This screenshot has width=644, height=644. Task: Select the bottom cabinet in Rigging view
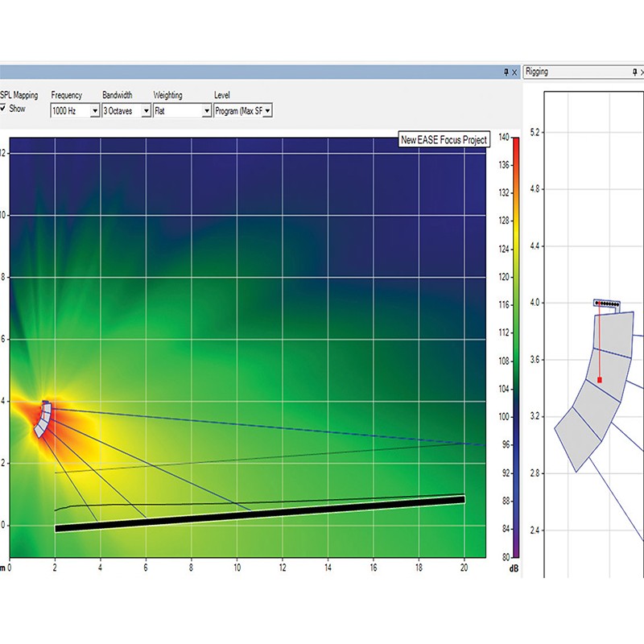pos(578,440)
